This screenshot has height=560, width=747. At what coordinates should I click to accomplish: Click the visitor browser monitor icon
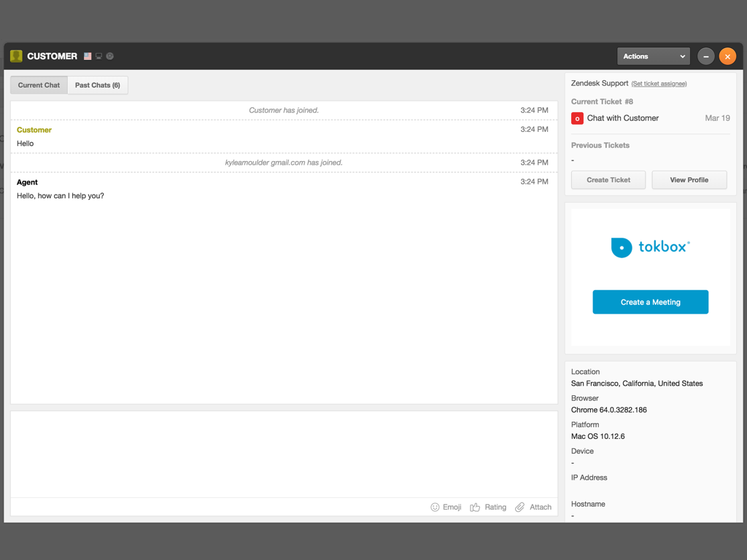[98, 56]
